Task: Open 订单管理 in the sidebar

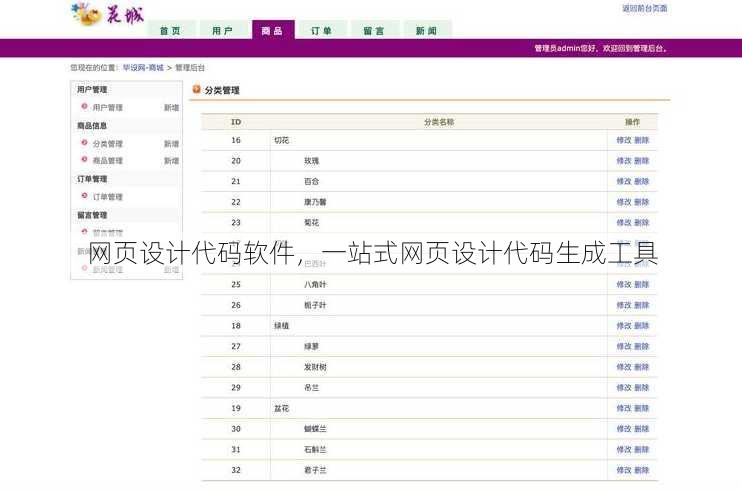Action: (107, 196)
